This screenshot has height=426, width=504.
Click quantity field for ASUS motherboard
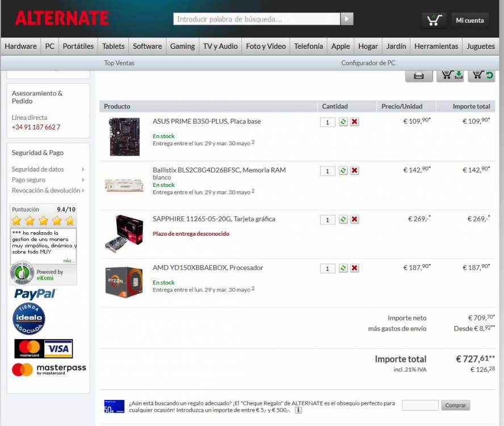(327, 122)
